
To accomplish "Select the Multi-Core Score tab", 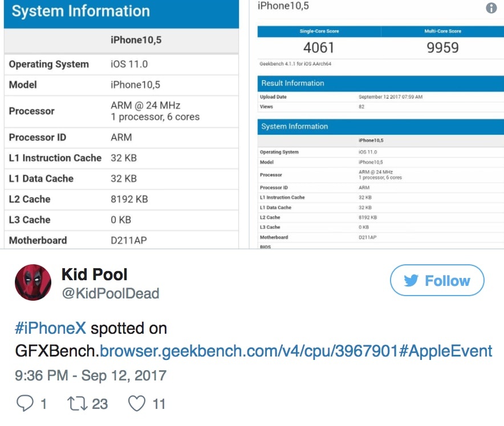I will pyautogui.click(x=442, y=31).
